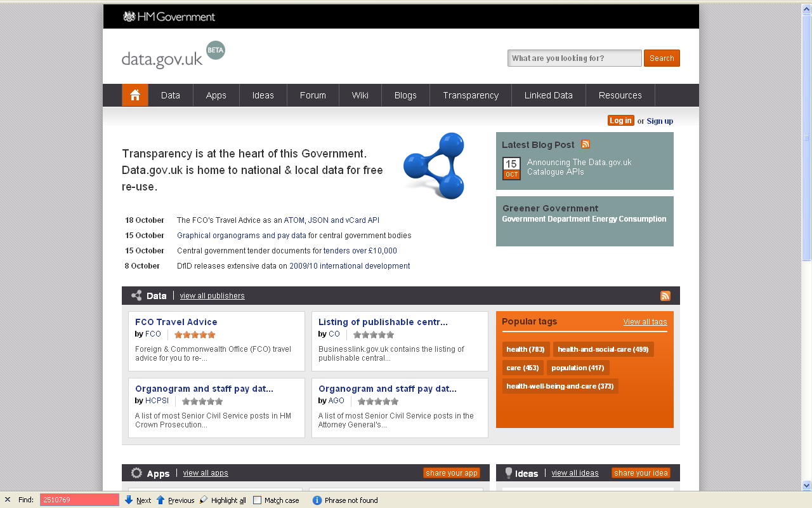Select the health (783) tag

526,349
